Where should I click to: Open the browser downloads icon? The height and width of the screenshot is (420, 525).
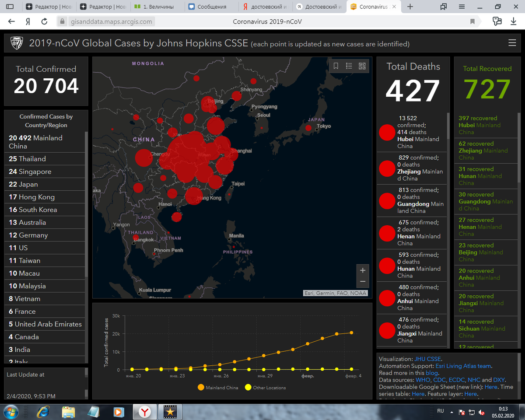[x=513, y=21]
